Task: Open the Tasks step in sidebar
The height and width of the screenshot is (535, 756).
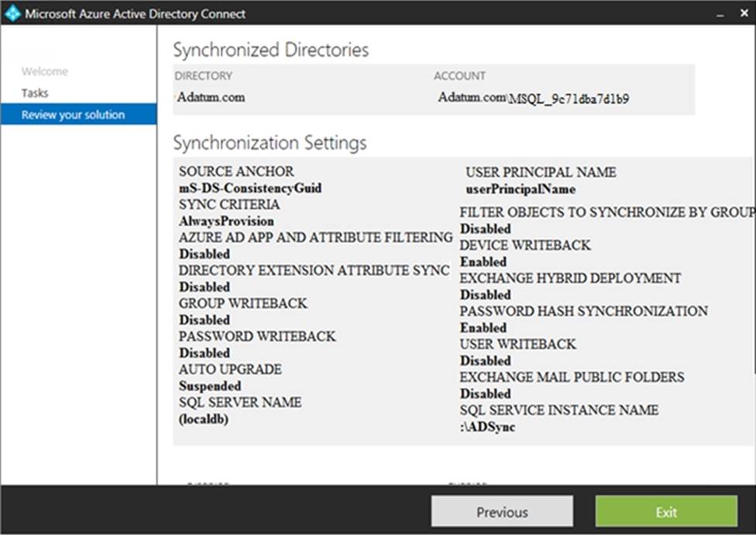Action: [x=35, y=93]
